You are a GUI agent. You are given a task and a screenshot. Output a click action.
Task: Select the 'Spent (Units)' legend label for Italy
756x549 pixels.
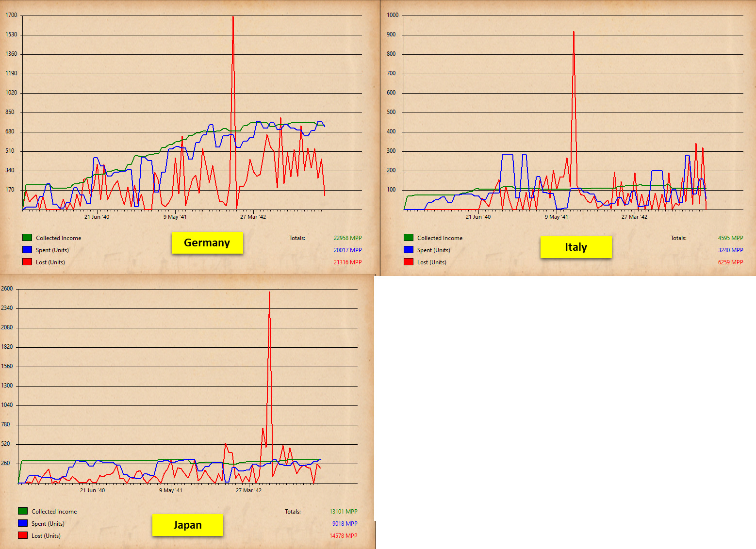(434, 250)
